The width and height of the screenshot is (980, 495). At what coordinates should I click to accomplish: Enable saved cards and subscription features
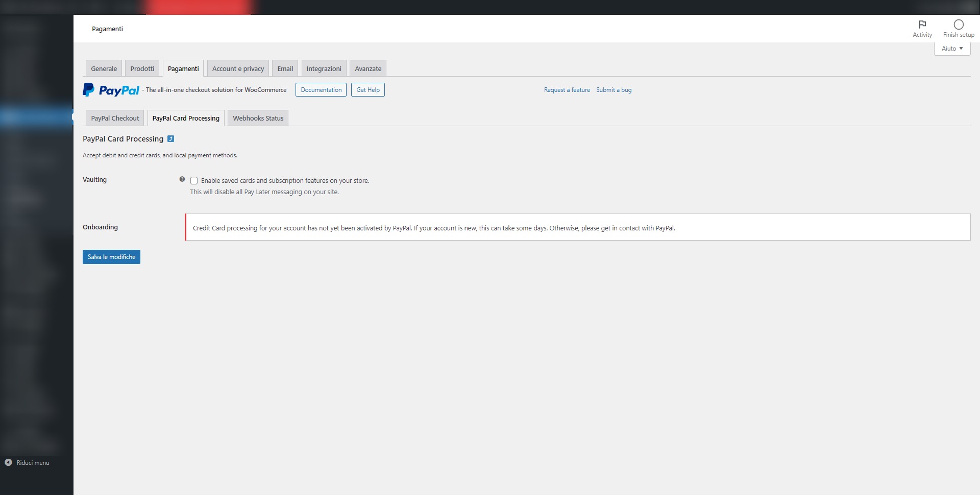194,180
